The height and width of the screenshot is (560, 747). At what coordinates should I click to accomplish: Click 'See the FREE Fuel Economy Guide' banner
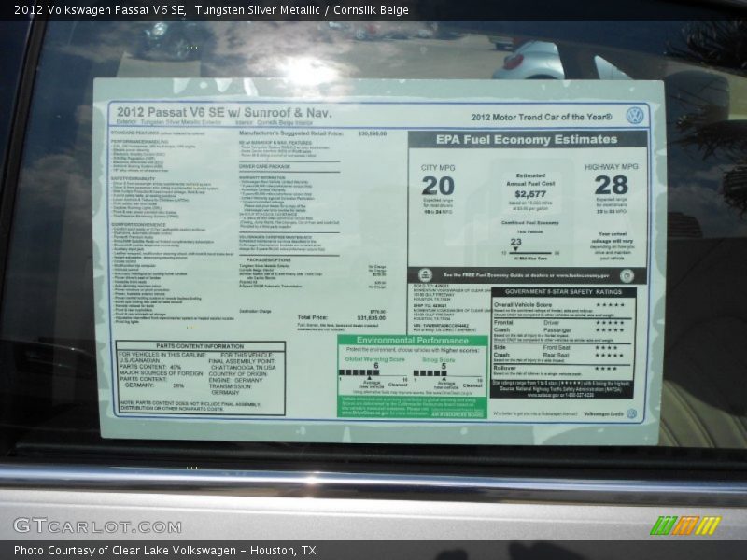(526, 275)
